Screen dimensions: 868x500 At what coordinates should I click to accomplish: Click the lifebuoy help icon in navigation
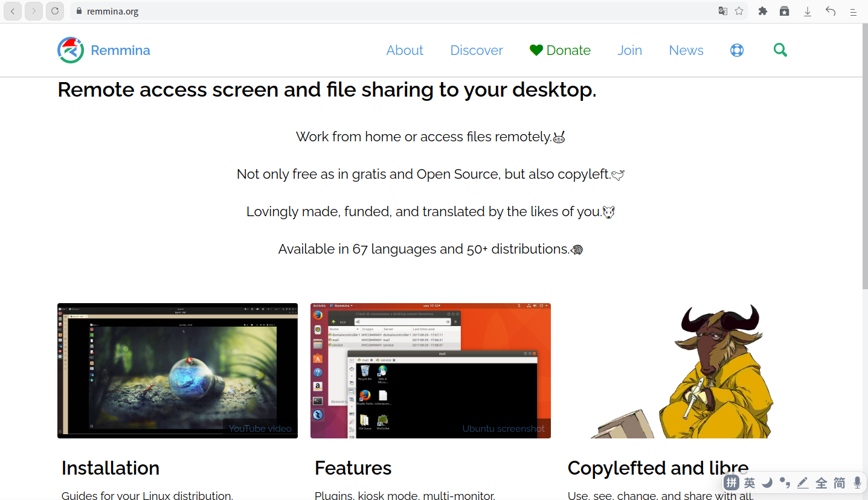pos(736,50)
